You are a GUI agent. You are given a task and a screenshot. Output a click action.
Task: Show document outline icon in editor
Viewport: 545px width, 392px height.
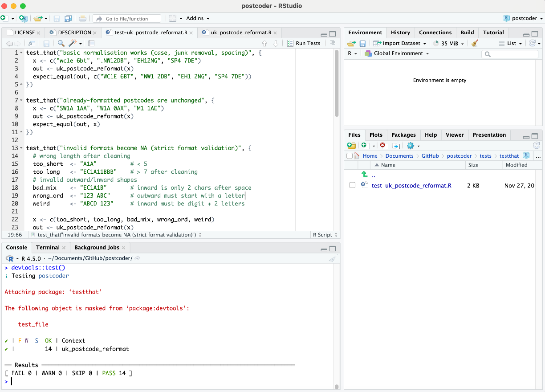coord(332,43)
